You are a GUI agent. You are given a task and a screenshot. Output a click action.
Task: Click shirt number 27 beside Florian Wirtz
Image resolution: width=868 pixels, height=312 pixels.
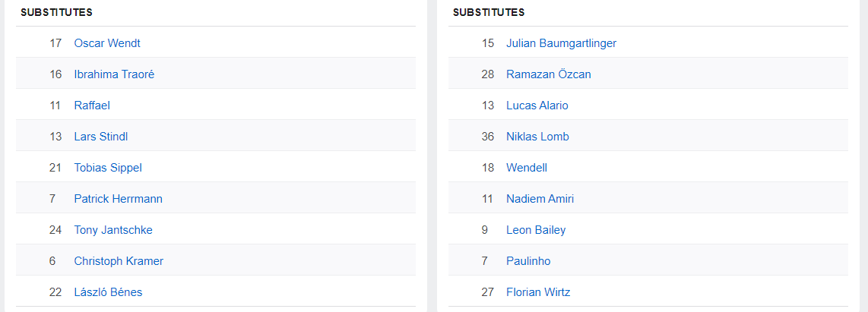[488, 292]
